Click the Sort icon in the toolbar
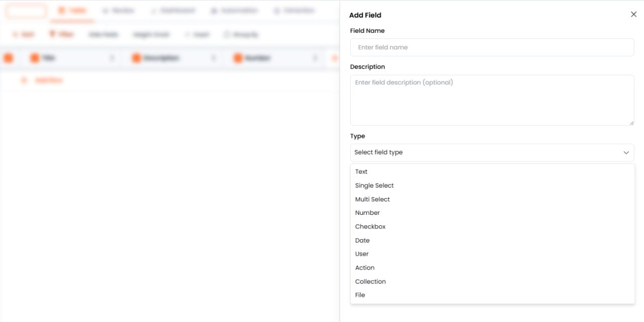The height and width of the screenshot is (322, 644). tap(17, 34)
